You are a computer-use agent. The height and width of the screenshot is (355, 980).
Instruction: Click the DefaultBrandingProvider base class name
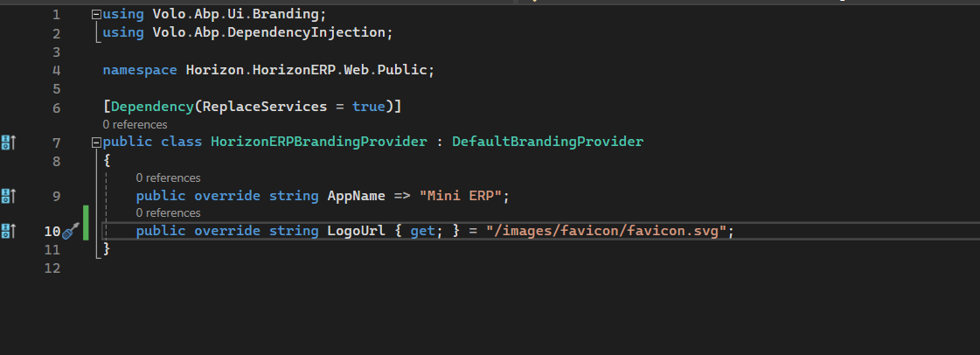click(547, 142)
